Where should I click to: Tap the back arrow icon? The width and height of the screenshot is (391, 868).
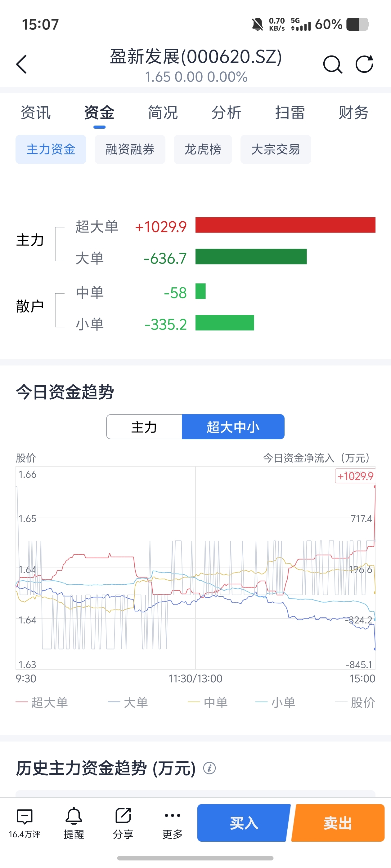tap(21, 64)
